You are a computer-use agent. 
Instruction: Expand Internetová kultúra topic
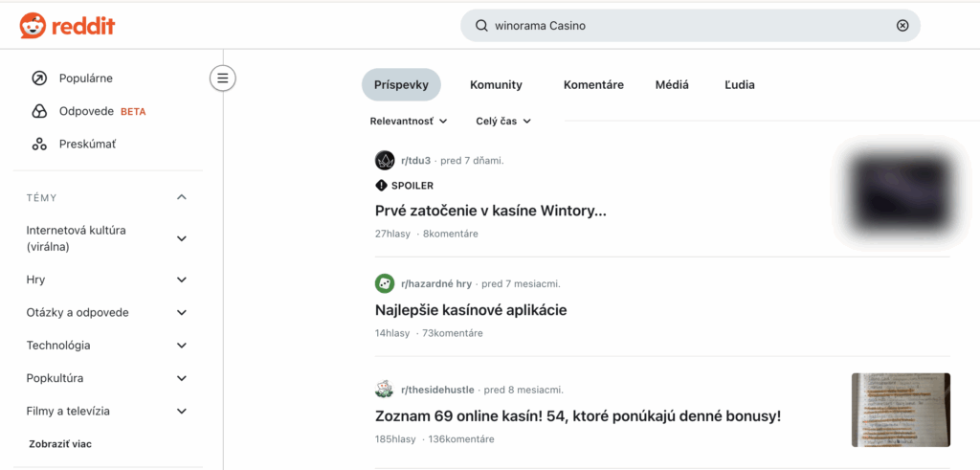182,238
